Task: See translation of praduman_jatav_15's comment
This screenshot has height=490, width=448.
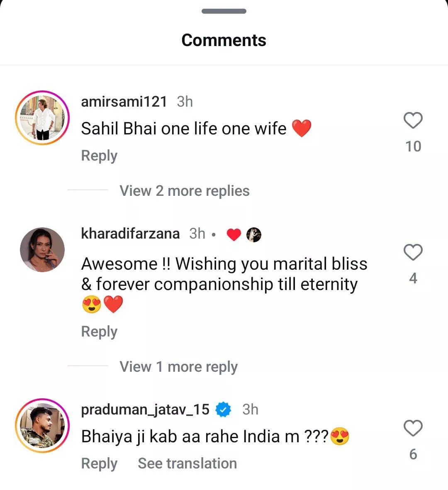Action: click(187, 463)
